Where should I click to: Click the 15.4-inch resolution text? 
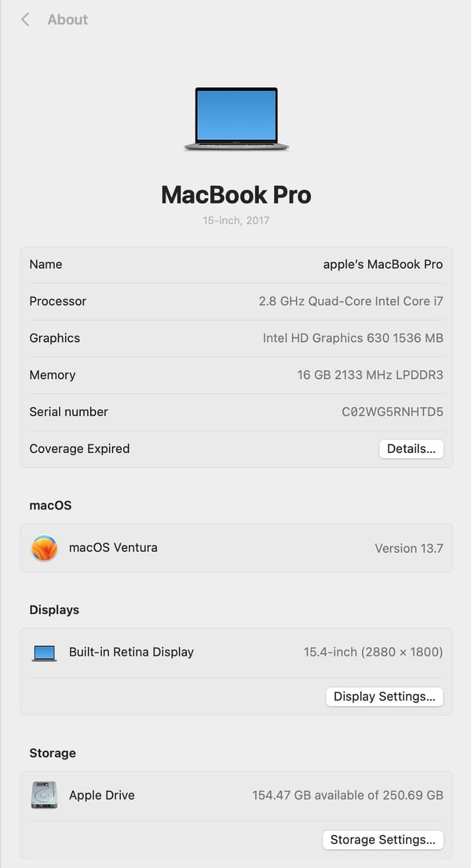click(373, 652)
